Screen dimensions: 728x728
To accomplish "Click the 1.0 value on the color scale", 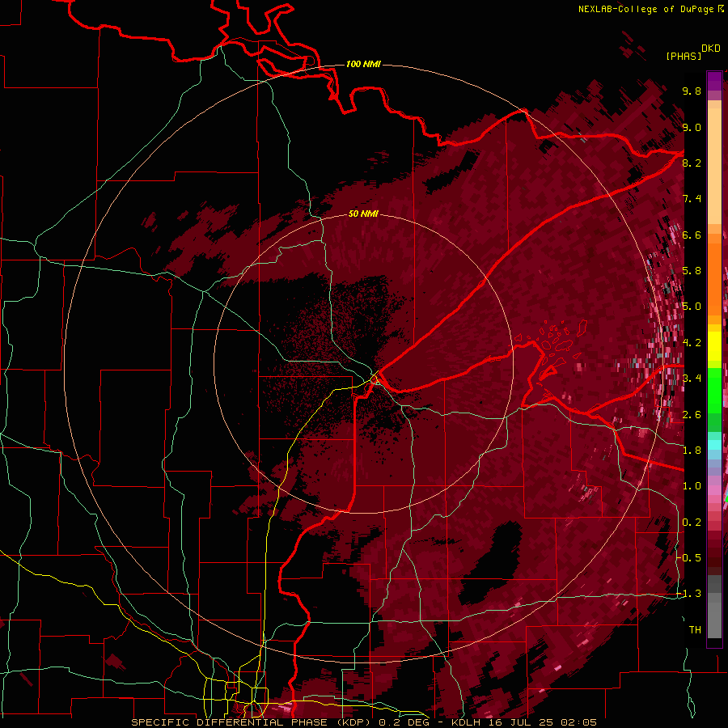I will click(692, 486).
